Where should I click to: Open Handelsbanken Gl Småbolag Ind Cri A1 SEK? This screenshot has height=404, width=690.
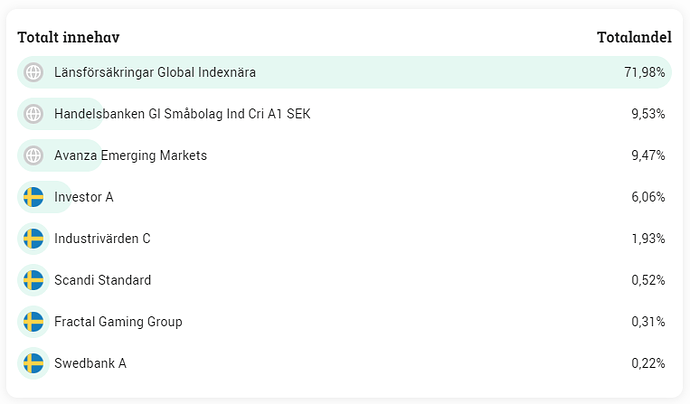(182, 114)
